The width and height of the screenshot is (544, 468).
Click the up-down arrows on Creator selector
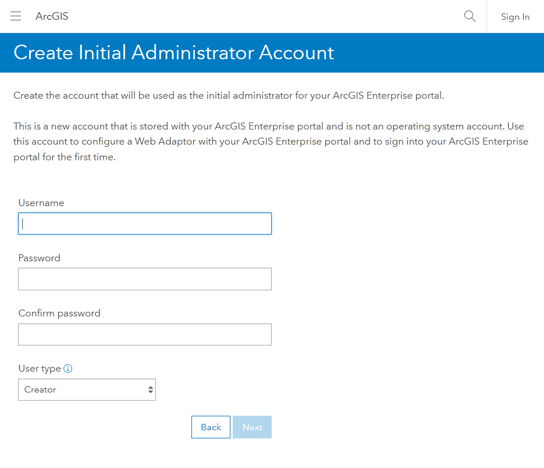click(x=150, y=390)
